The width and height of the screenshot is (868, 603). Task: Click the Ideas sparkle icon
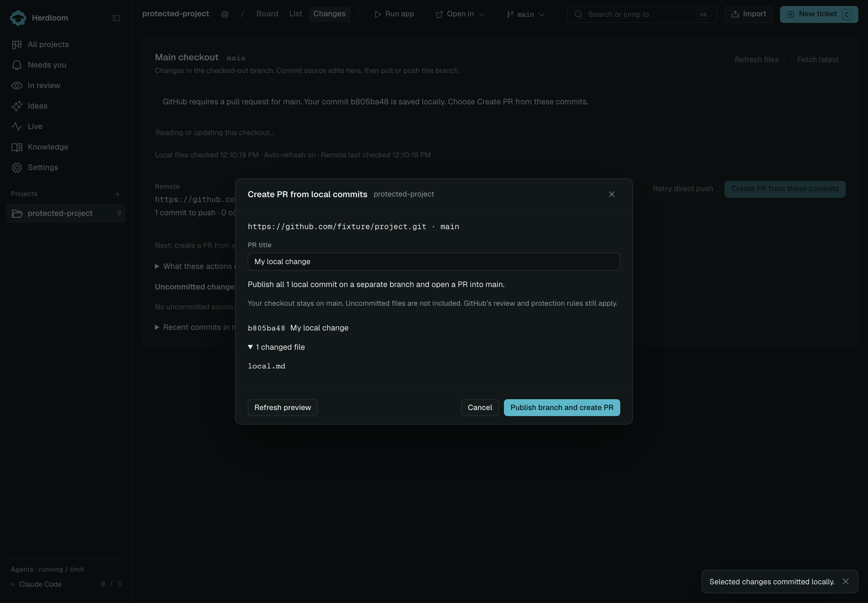[x=17, y=106]
